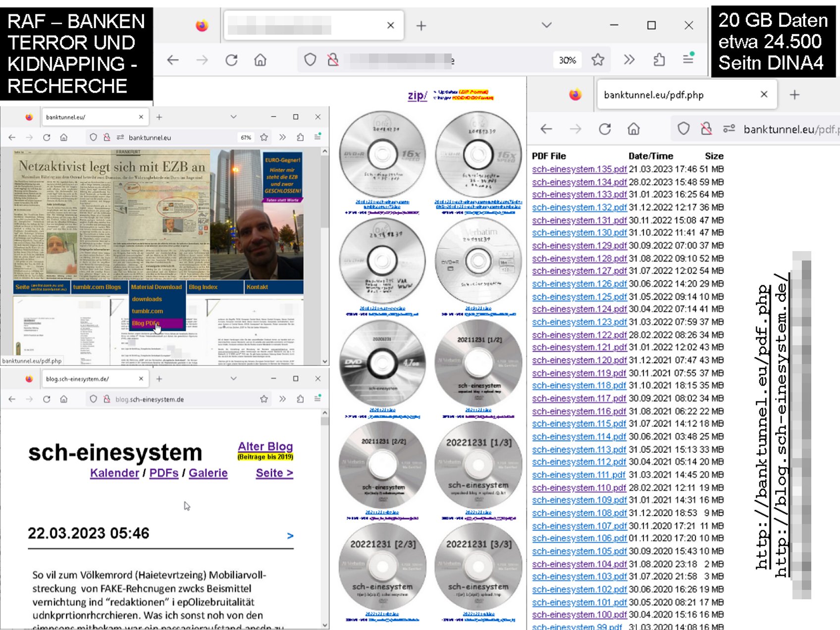This screenshot has width=840, height=630.
Task: Click disc image labeled 20221231 [3/3]
Action: (478, 567)
